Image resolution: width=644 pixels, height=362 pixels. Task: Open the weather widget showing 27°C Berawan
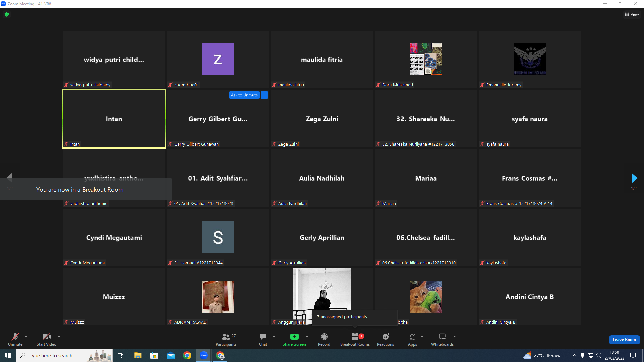click(544, 355)
